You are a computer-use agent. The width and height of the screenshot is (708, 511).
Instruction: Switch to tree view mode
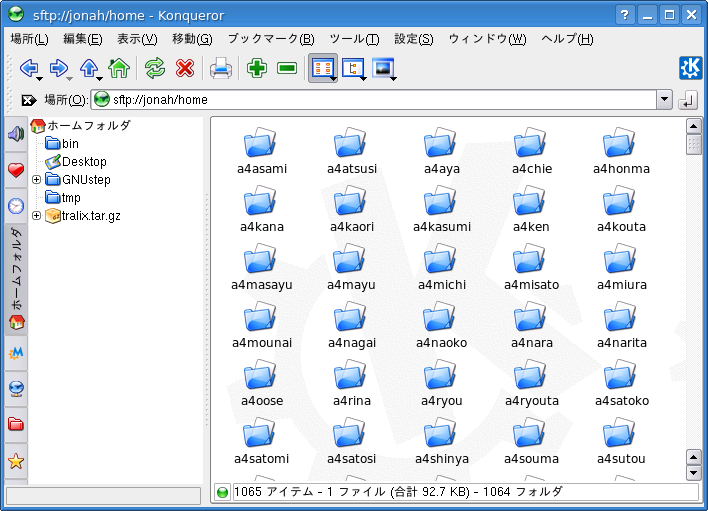click(x=352, y=69)
